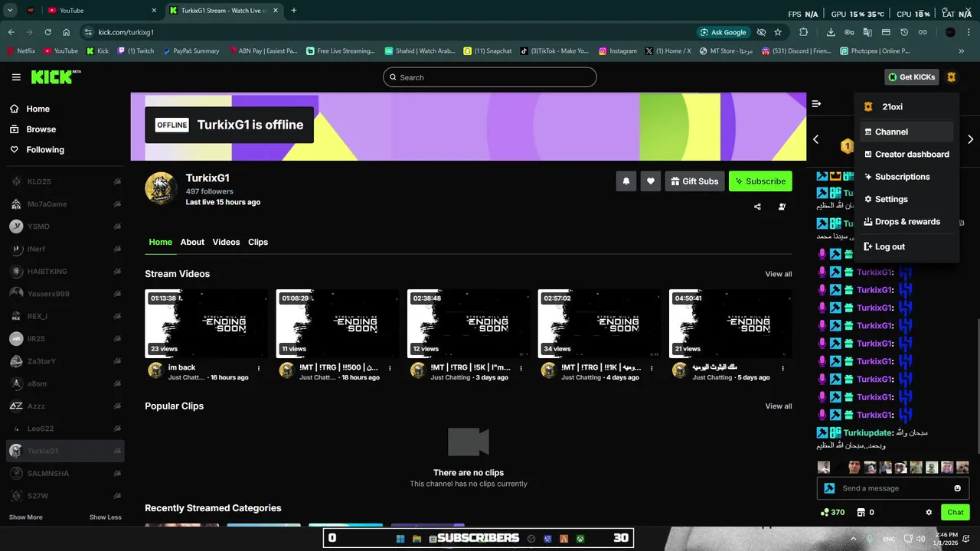The image size is (980, 551).
Task: Focus the Send a message input
Action: tap(893, 488)
